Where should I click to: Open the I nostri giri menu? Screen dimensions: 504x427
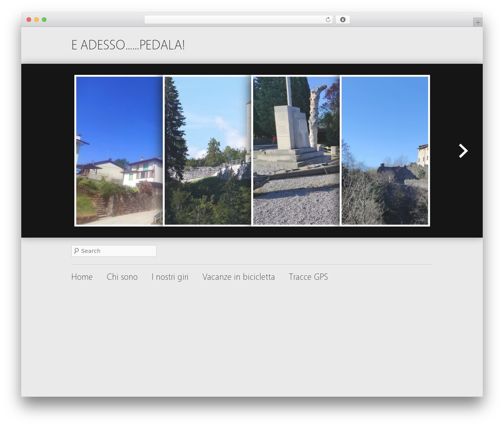click(x=170, y=277)
